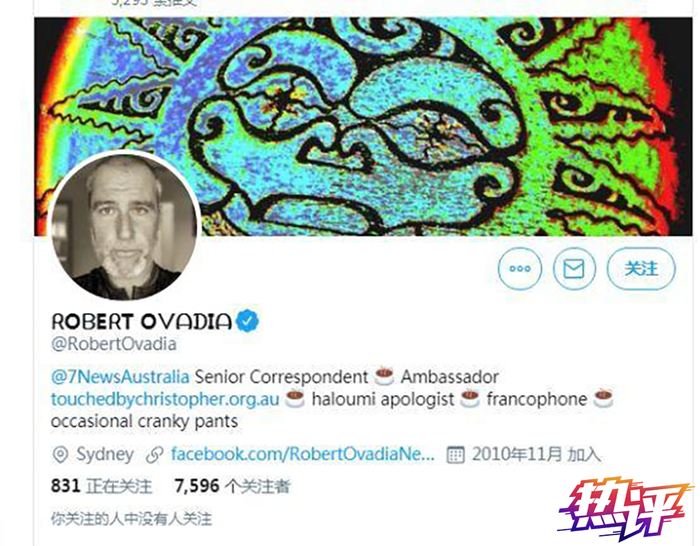View the 7,596 个关注者 followers list

coord(233,486)
